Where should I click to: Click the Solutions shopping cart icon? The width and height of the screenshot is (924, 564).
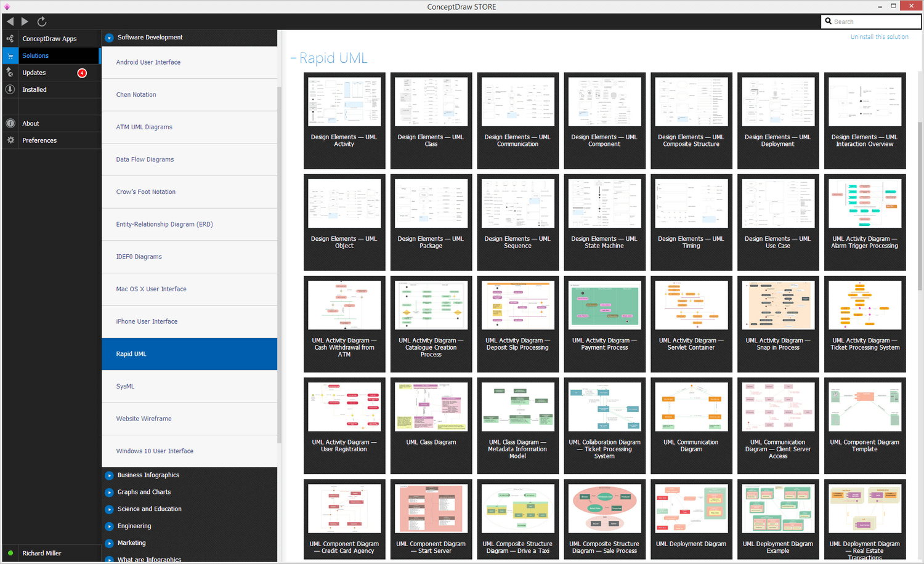point(10,55)
